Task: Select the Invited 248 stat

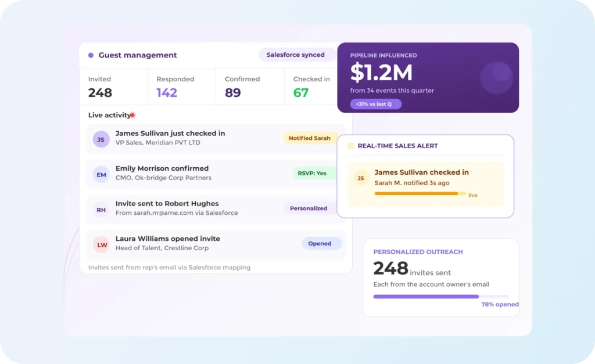Action: [x=113, y=87]
